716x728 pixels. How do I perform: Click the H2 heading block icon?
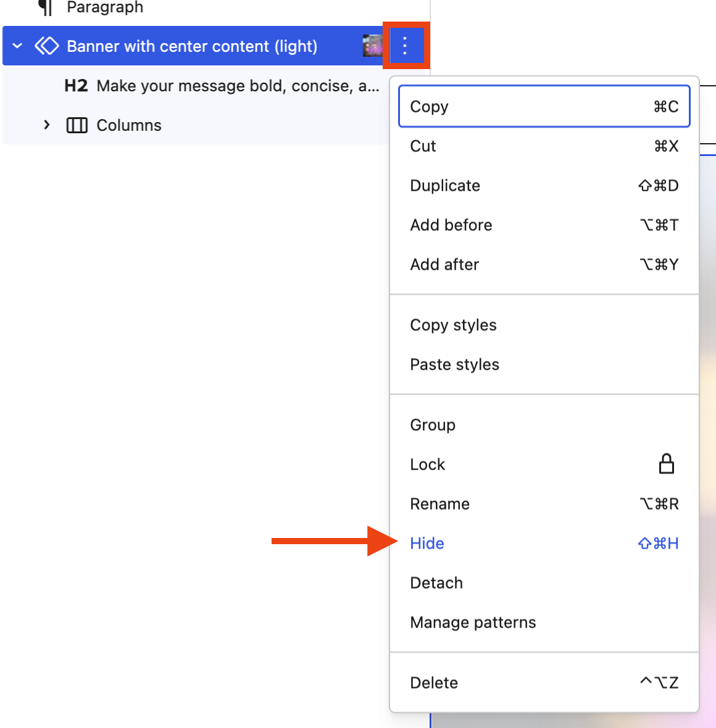[x=76, y=86]
